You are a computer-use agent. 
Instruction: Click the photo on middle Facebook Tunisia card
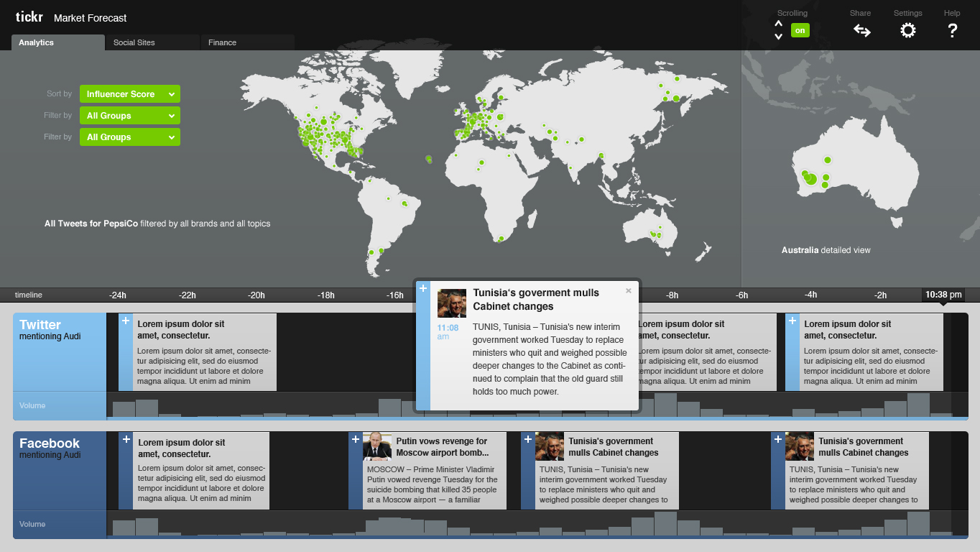tap(550, 446)
